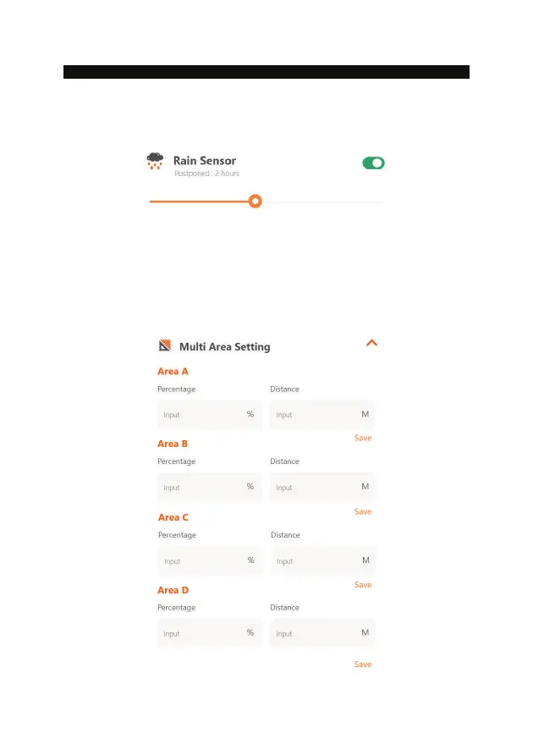This screenshot has height=756, width=533.
Task: Click the Multi Area Setting heading
Action: pyautogui.click(x=224, y=346)
